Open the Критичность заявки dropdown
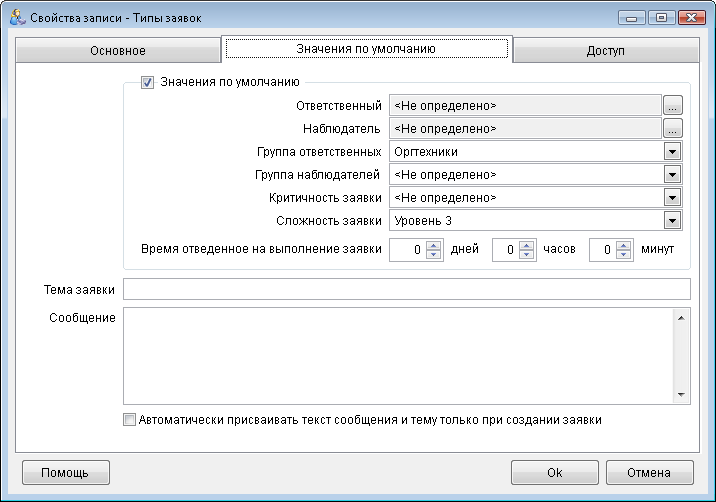Screen dimensions: 716x502 [x=673, y=198]
